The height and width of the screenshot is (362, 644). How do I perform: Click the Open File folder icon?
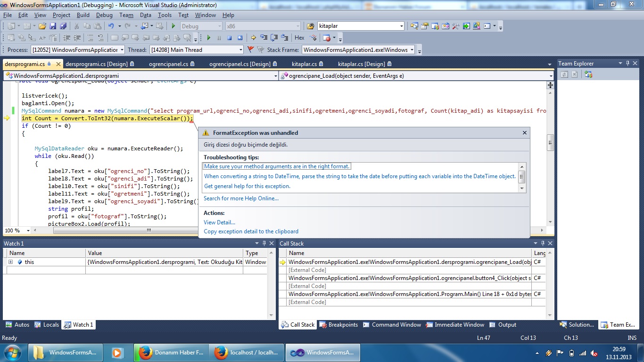[x=42, y=26]
